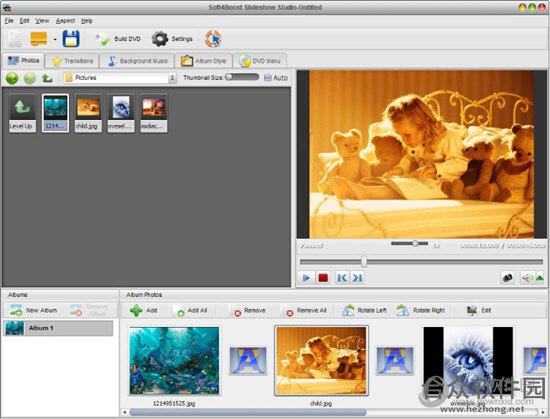Image resolution: width=550 pixels, height=419 pixels.
Task: Stop the preview with the red square
Action: pos(323,278)
